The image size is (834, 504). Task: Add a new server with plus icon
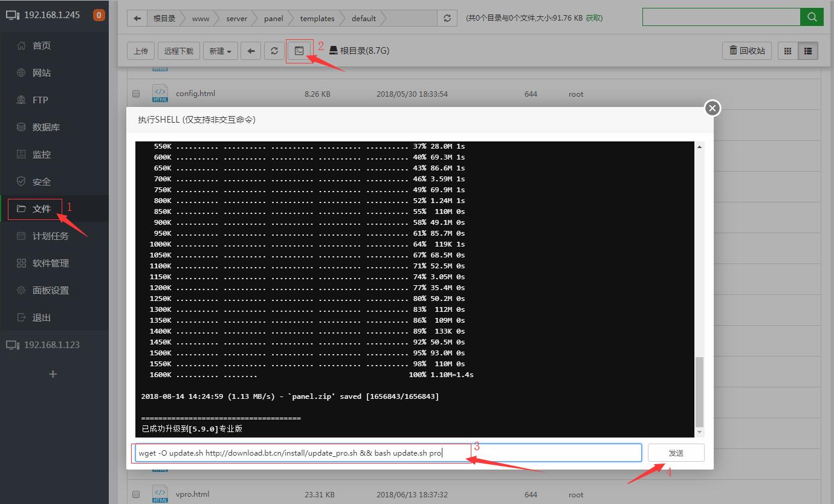tap(53, 374)
